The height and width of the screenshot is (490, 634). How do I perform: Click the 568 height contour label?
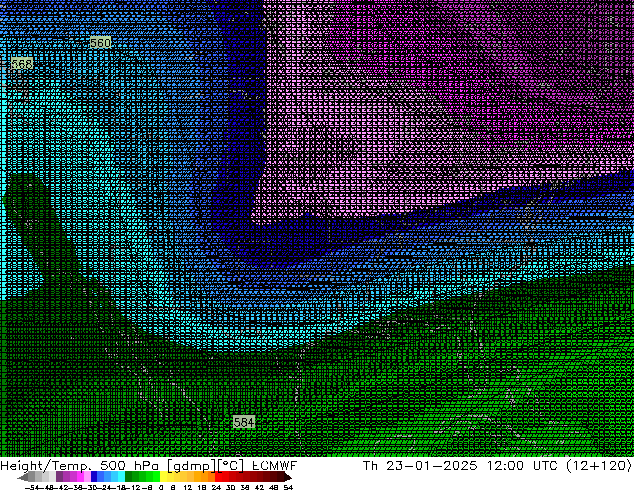[22, 64]
